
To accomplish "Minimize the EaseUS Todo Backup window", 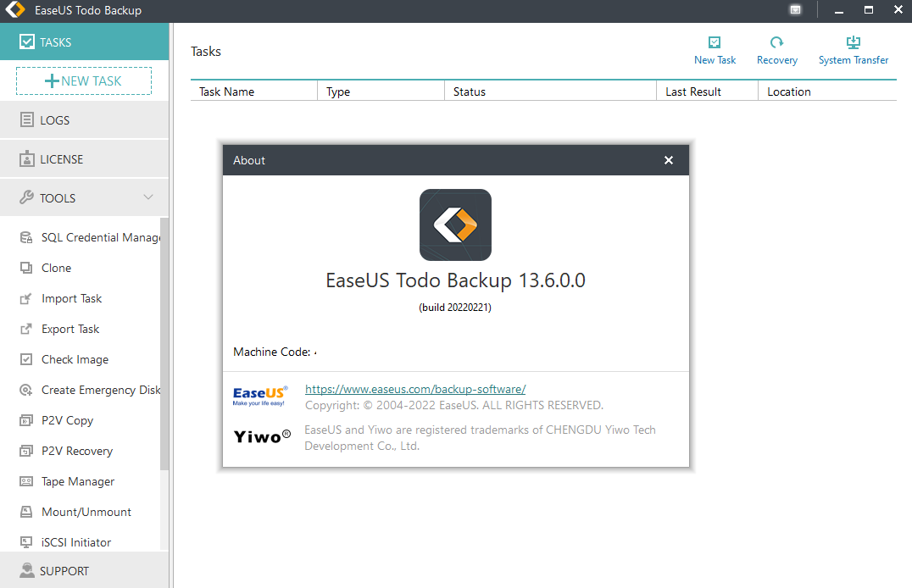I will click(839, 10).
